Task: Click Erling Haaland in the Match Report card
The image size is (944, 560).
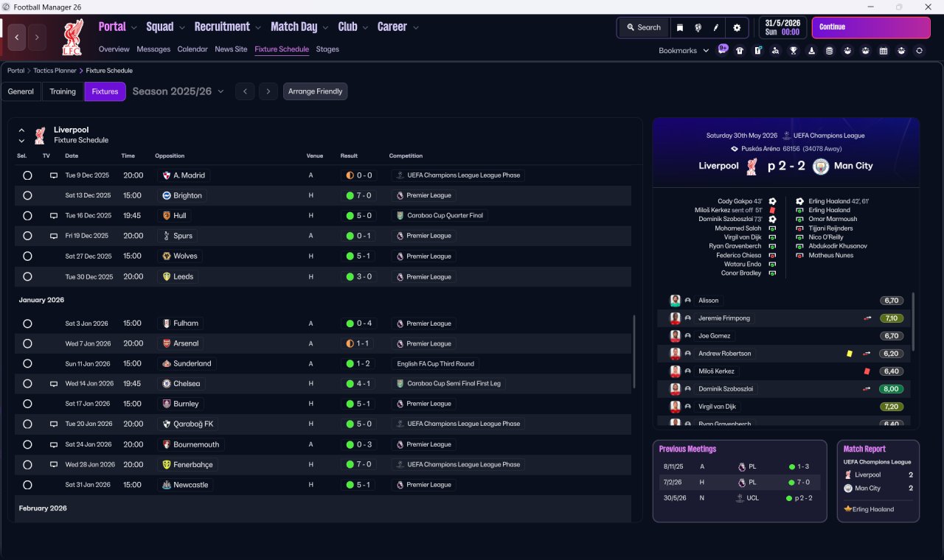Action: (873, 509)
